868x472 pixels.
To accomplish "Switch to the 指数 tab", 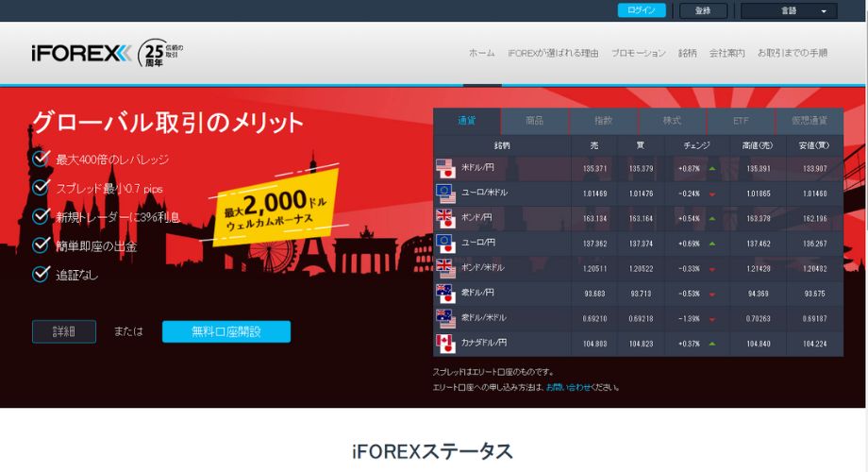I will tap(604, 121).
